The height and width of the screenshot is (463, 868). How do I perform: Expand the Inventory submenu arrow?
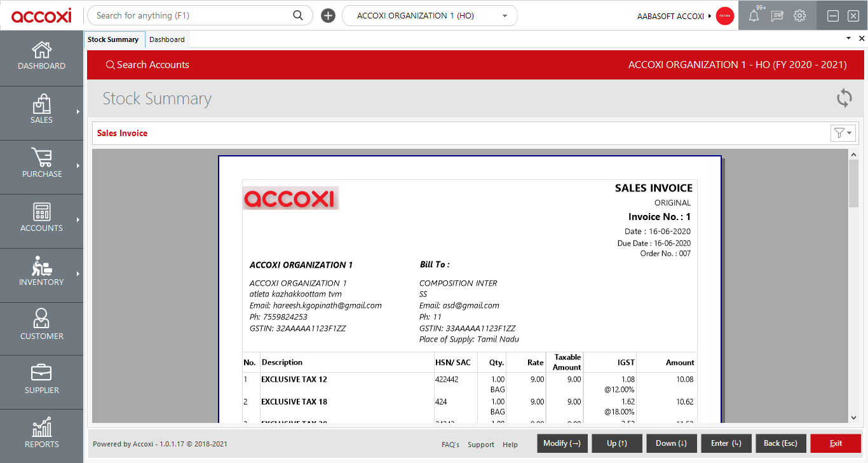(78, 274)
